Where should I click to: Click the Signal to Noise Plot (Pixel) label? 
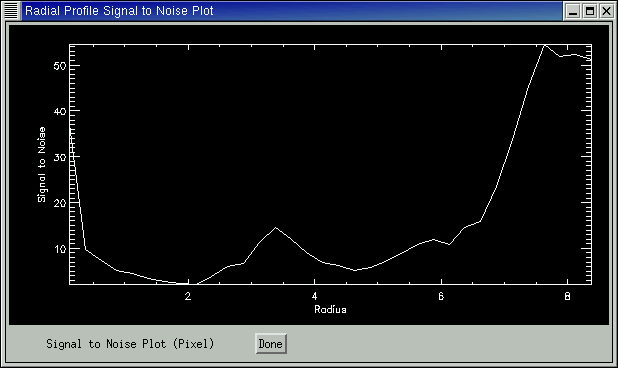tap(130, 344)
